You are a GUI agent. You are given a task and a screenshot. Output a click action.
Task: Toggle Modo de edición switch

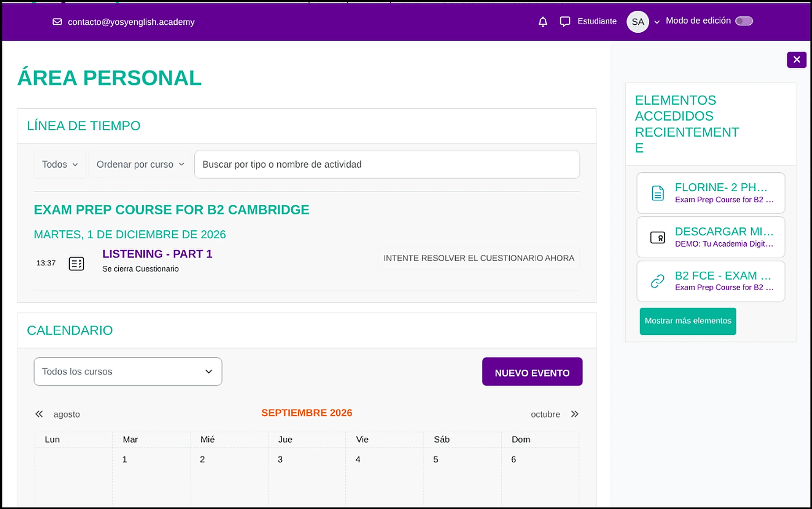(744, 21)
